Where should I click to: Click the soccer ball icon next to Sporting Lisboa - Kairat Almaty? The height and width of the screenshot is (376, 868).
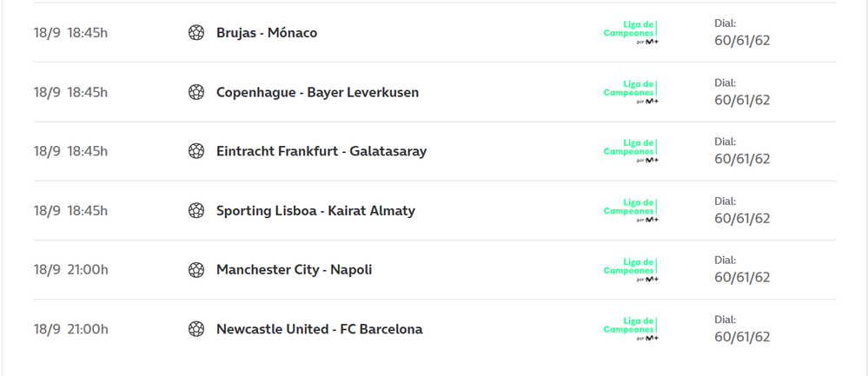click(196, 210)
